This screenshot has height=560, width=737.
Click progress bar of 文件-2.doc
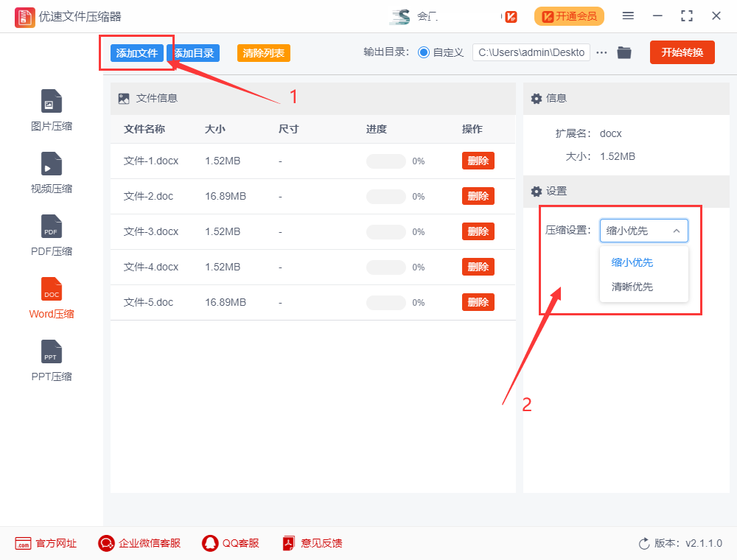coord(386,197)
